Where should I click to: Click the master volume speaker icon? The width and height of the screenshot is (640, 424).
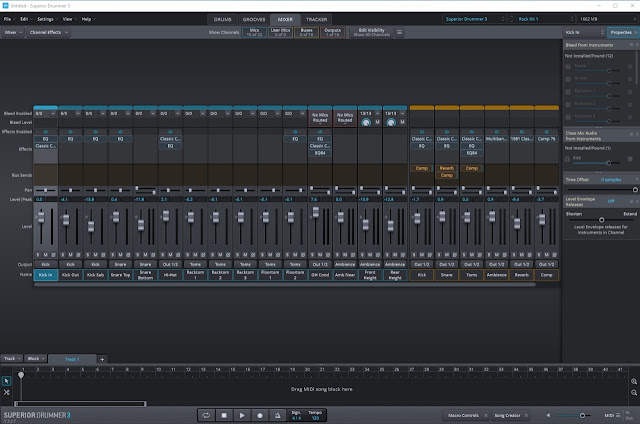[x=548, y=415]
